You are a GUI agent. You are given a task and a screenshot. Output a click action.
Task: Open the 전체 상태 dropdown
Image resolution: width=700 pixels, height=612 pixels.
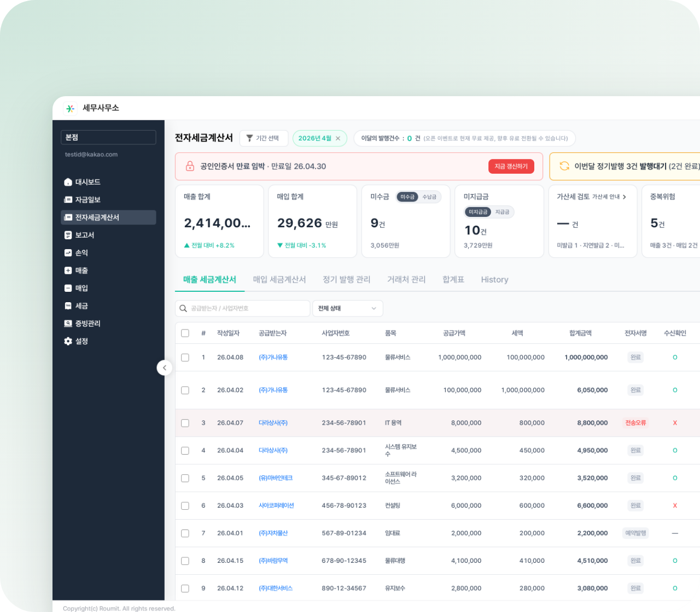pos(348,308)
